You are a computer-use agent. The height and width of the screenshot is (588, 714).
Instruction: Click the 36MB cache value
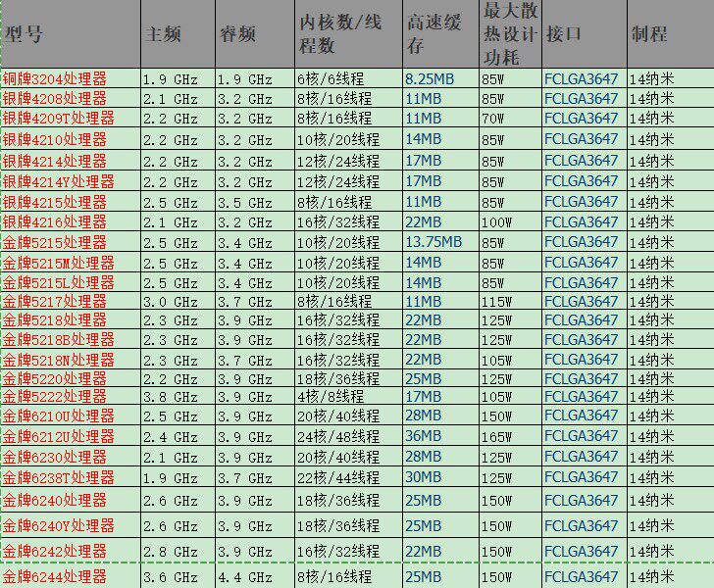click(423, 435)
